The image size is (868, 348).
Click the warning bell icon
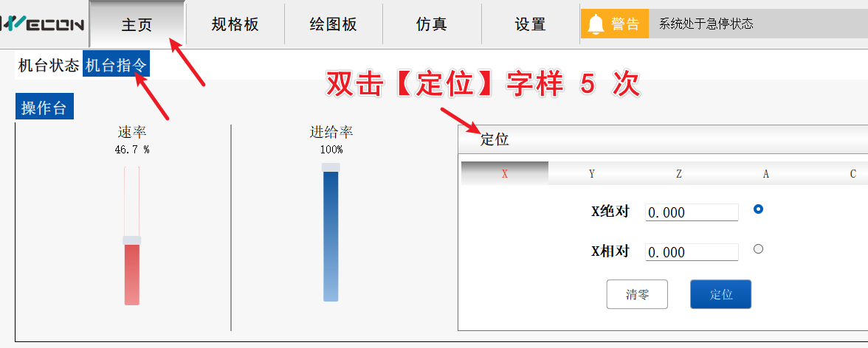click(x=596, y=24)
